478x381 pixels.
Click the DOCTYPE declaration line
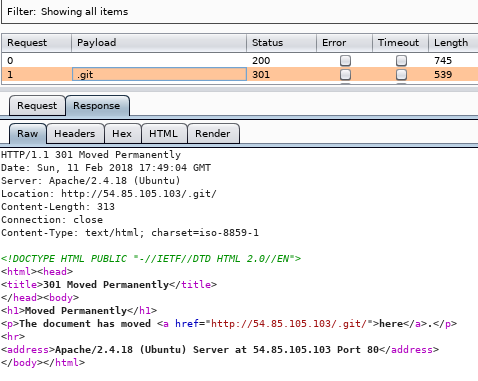pyautogui.click(x=151, y=259)
